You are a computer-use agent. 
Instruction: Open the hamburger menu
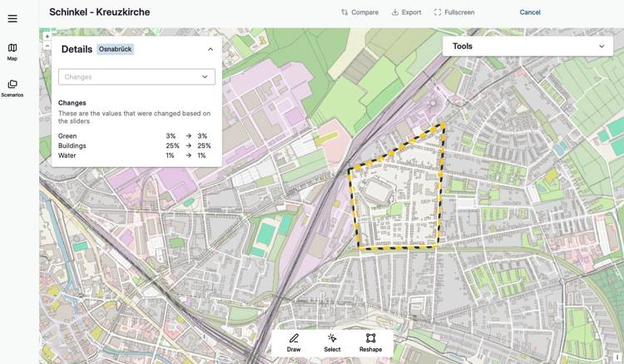click(x=12, y=18)
